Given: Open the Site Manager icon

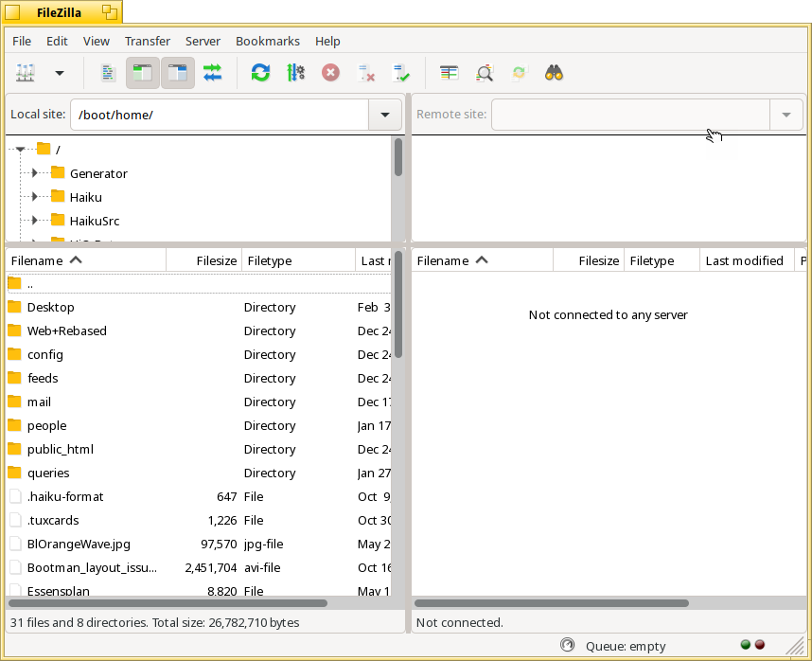Looking at the screenshot, I should pos(26,73).
